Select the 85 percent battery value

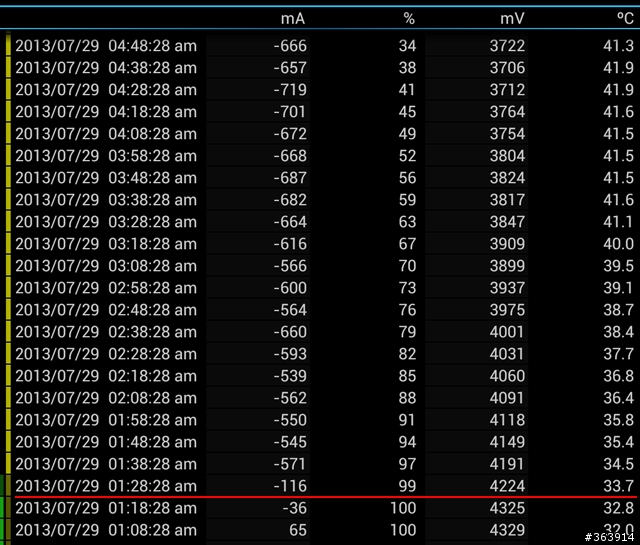pos(407,376)
